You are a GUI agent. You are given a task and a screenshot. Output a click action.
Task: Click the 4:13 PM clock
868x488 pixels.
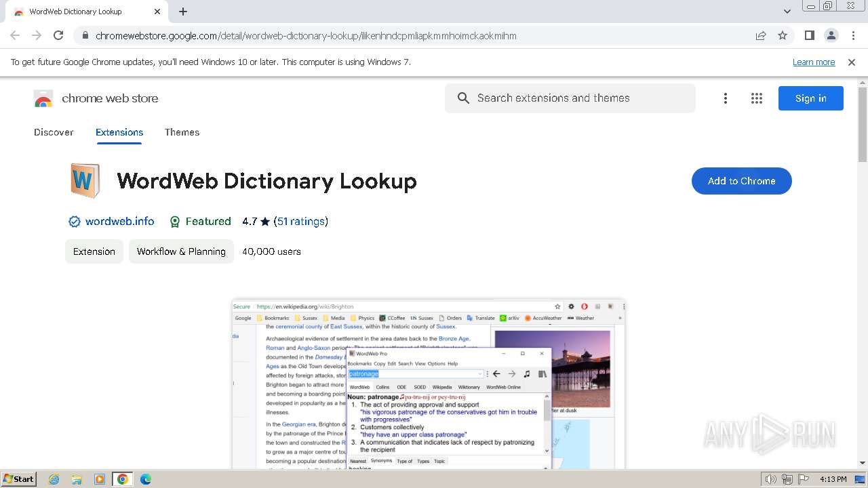(x=833, y=479)
